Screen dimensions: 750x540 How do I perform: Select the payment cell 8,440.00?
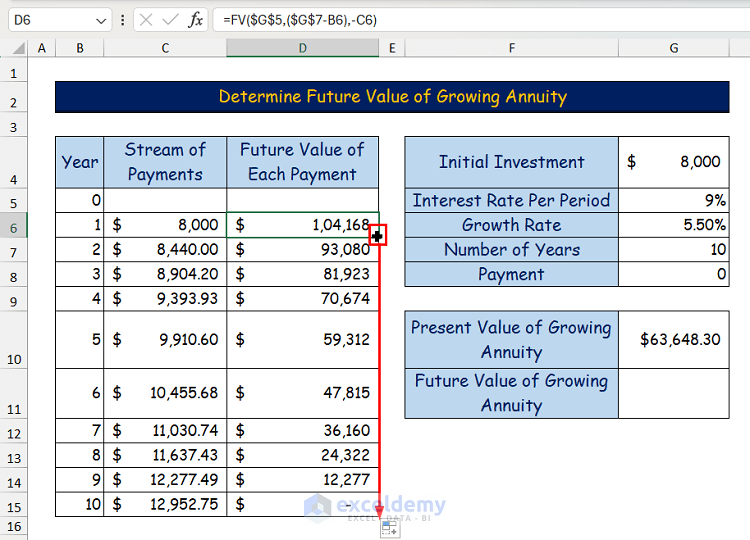tap(165, 249)
